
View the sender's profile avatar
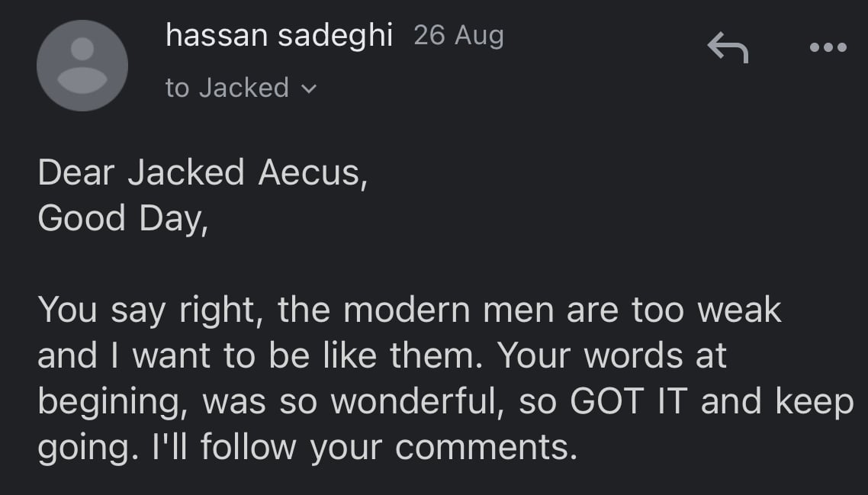[82, 66]
